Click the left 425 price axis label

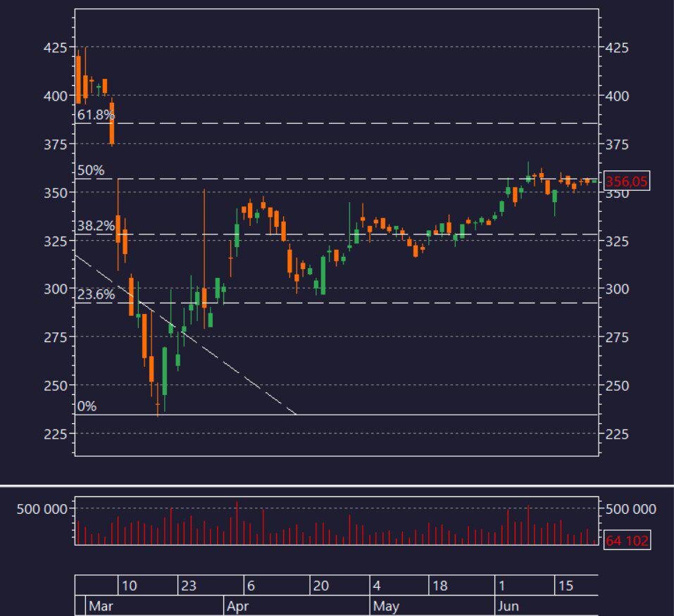click(x=56, y=47)
